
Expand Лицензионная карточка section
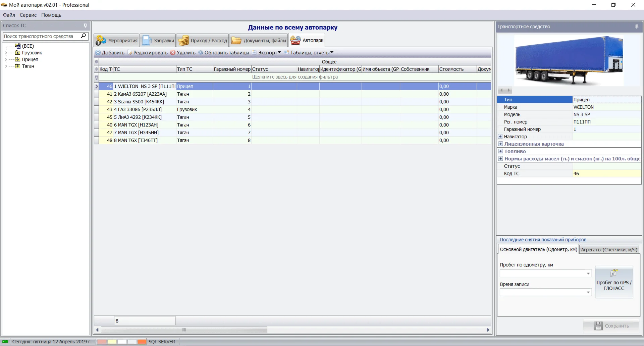coord(500,144)
